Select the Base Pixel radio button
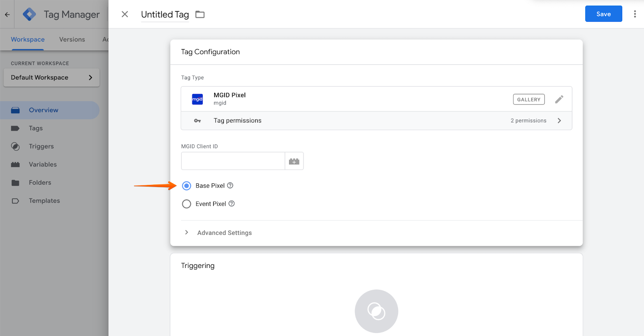This screenshot has width=644, height=336. tap(186, 186)
